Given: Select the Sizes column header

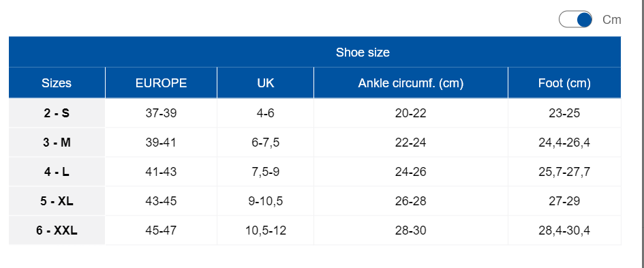Looking at the screenshot, I should tap(57, 83).
